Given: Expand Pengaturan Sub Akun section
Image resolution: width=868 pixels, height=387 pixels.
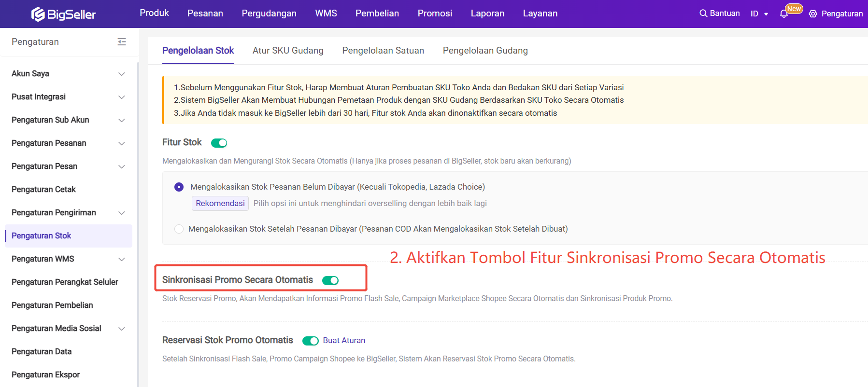Looking at the screenshot, I should (122, 120).
